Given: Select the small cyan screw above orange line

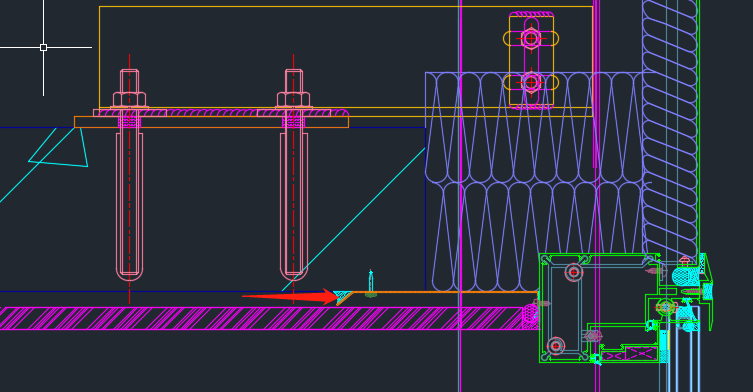Looking at the screenshot, I should (x=371, y=282).
